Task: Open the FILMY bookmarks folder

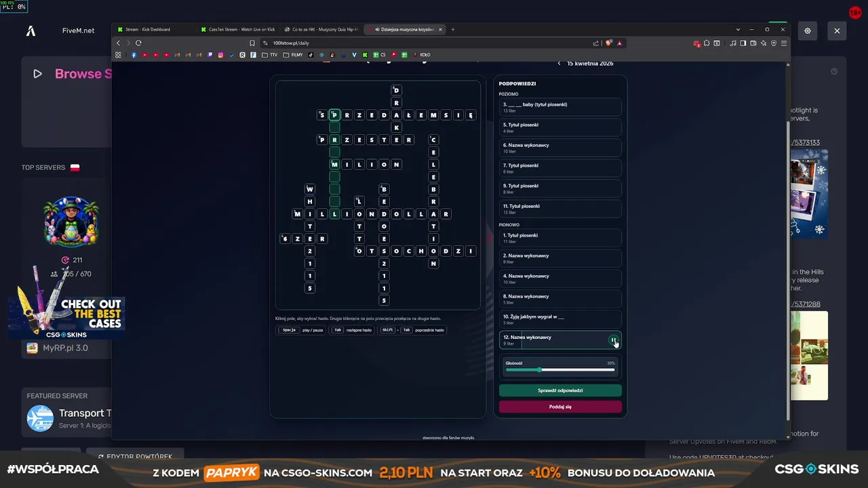Action: tap(293, 55)
